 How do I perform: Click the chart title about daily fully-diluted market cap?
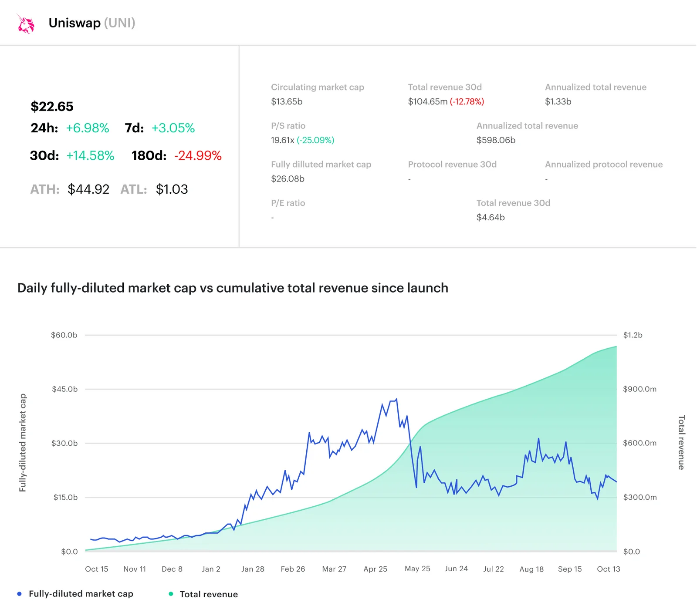click(233, 288)
